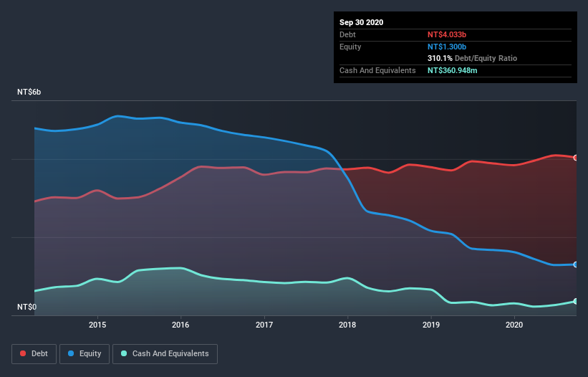Click the NT$1.300b equity value
The width and height of the screenshot is (588, 377).
pos(447,47)
